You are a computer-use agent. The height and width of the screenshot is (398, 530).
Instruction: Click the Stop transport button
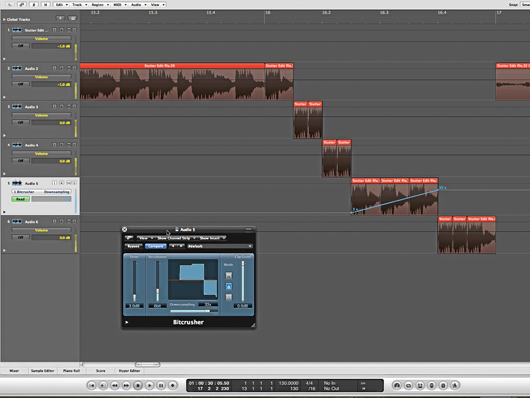click(x=138, y=385)
